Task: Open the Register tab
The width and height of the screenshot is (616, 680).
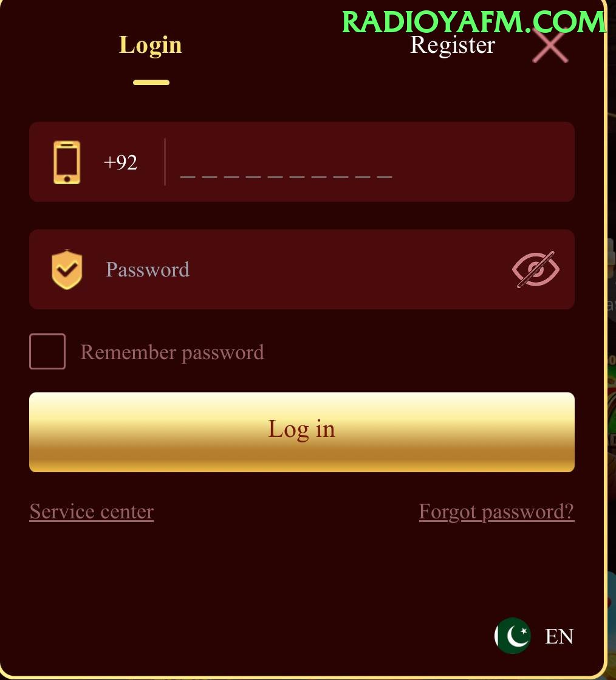Action: (x=452, y=45)
